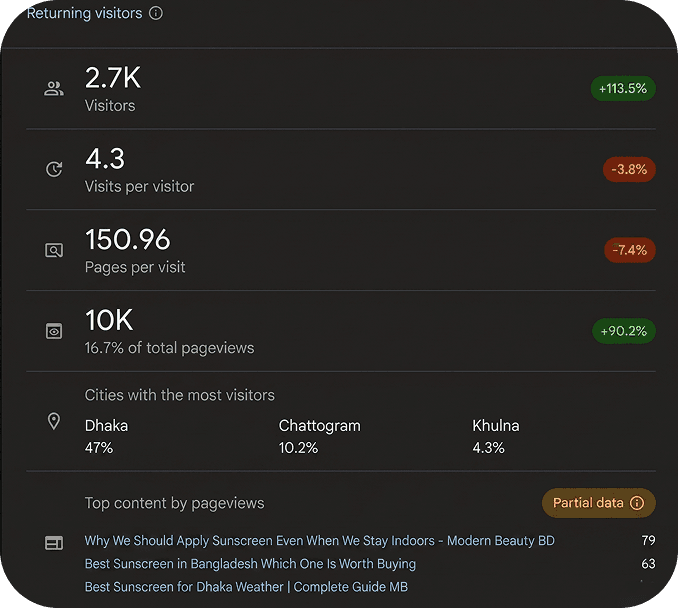Click the Partial data badge label
The width and height of the screenshot is (678, 608).
click(588, 503)
